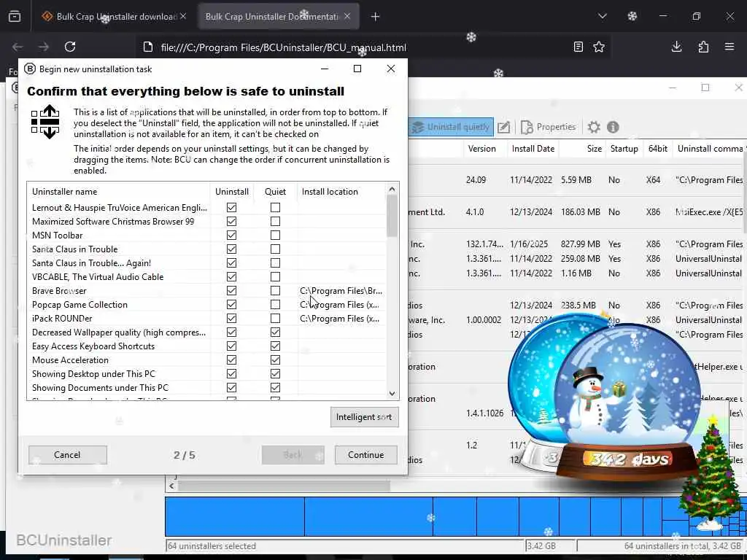Click the Uninstall quietly toolbar button
Screen dimensions: 747x560
click(x=451, y=127)
